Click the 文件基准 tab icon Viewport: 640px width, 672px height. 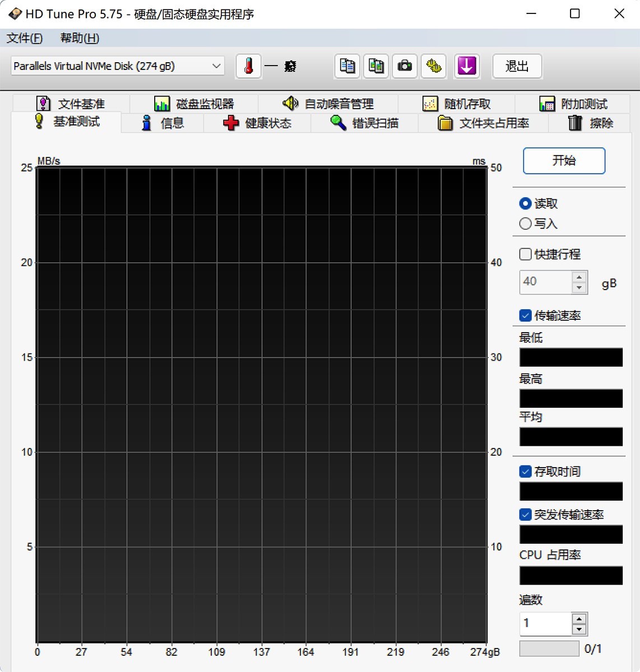43,104
